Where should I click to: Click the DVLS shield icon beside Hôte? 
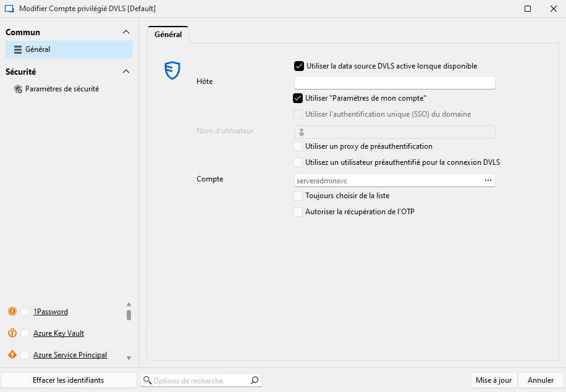[x=172, y=70]
